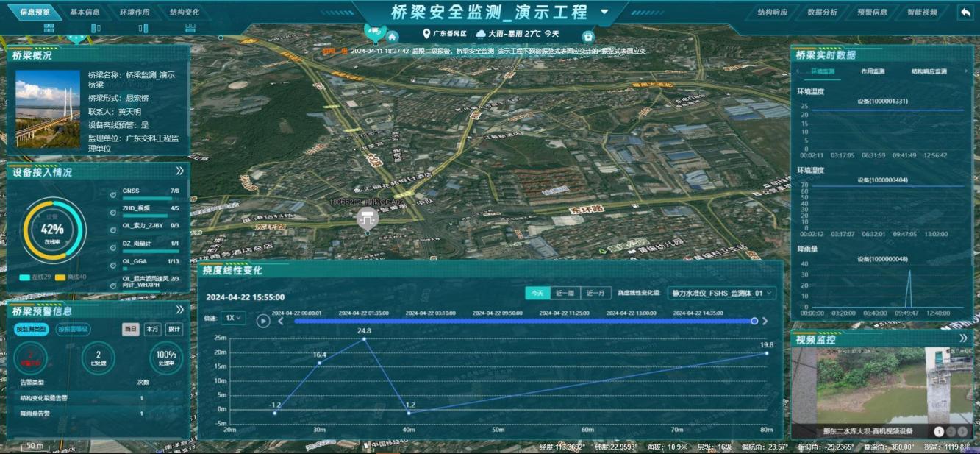
Task: Open the 数据分析 menu tab
Action: (x=822, y=13)
